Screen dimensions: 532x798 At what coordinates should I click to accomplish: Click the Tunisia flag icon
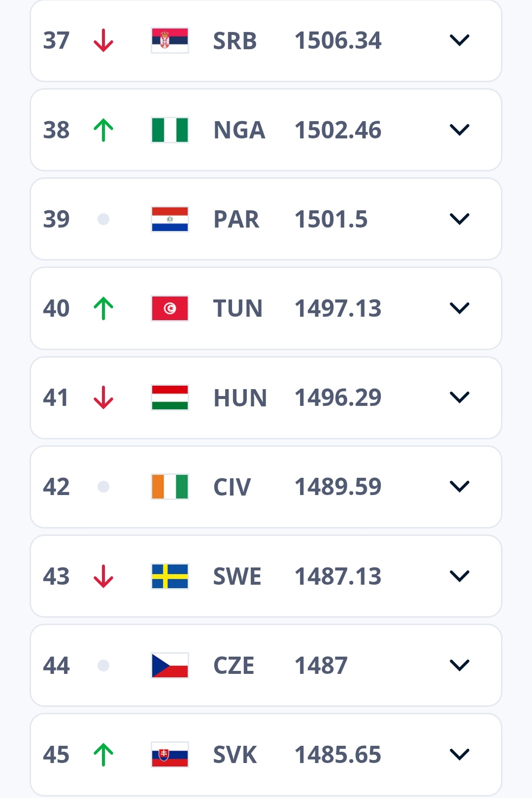click(x=170, y=308)
